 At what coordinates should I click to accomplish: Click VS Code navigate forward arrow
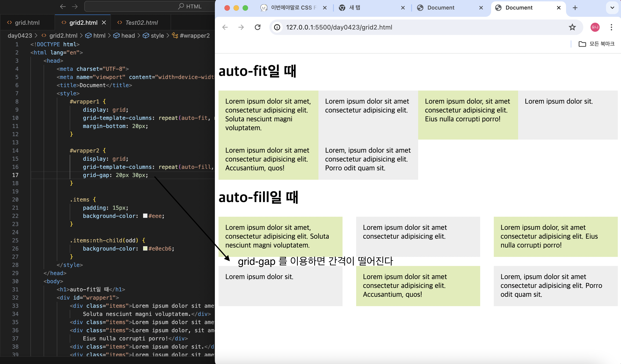tap(75, 6)
